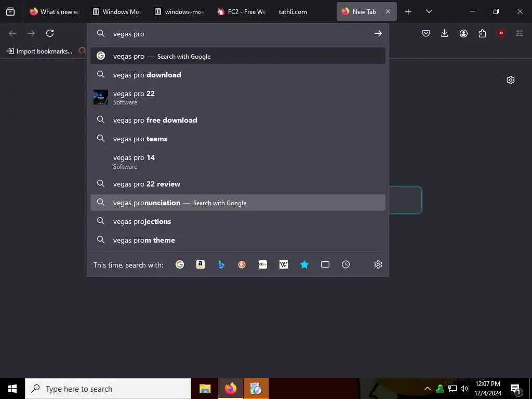Select vegas pro 14 Software suggestion
Image resolution: width=532 pixels, height=399 pixels.
pyautogui.click(x=238, y=162)
